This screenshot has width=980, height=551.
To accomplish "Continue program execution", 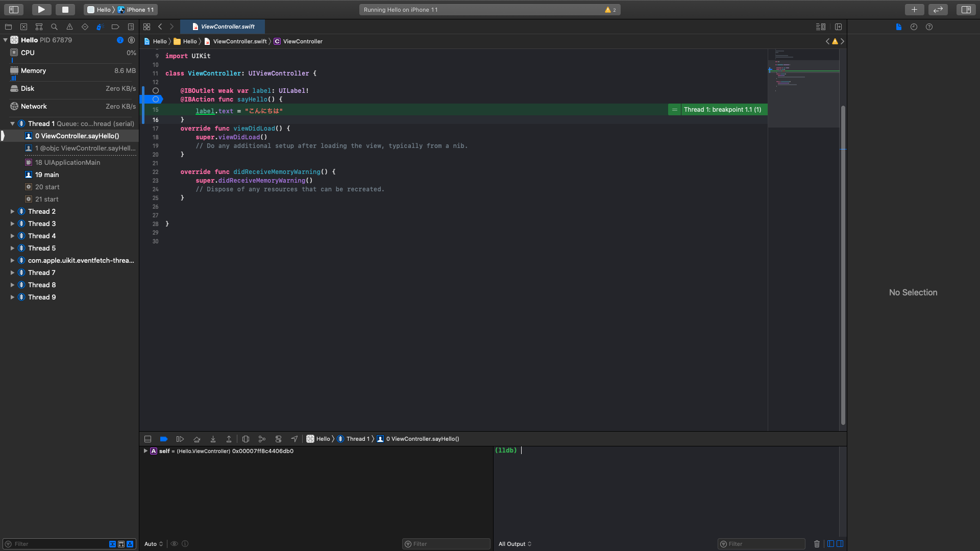I will pyautogui.click(x=180, y=439).
